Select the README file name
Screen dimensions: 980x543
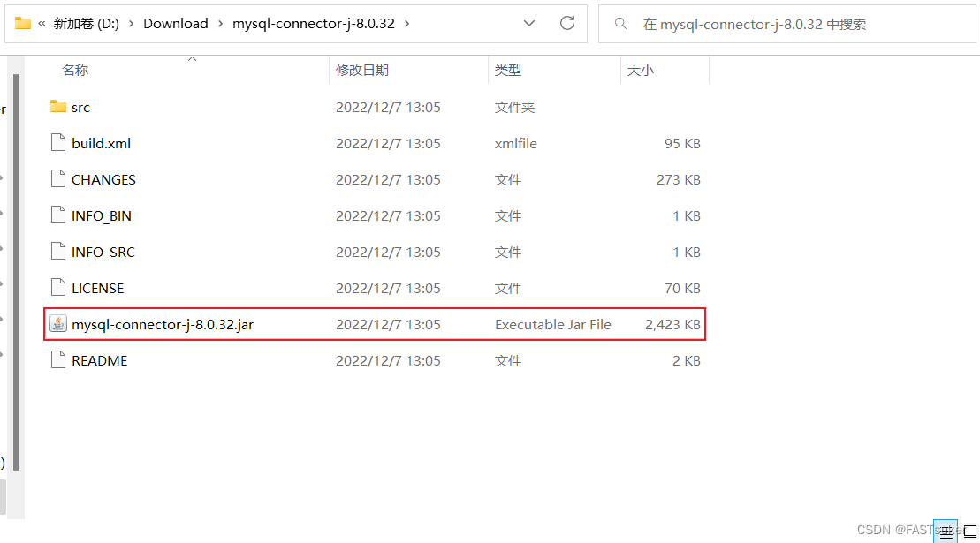99,361
